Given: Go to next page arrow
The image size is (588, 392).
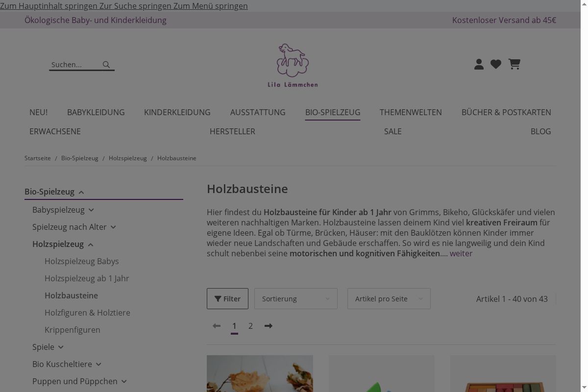Looking at the screenshot, I should pos(269,326).
